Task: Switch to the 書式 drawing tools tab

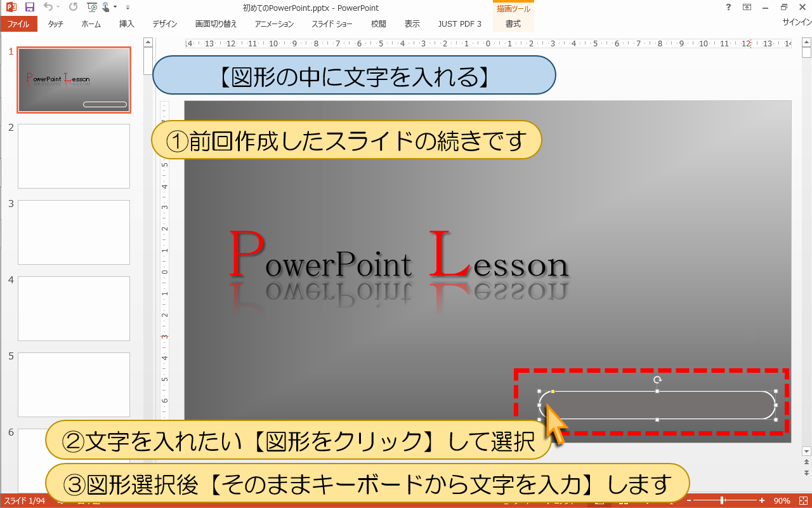Action: [x=513, y=24]
